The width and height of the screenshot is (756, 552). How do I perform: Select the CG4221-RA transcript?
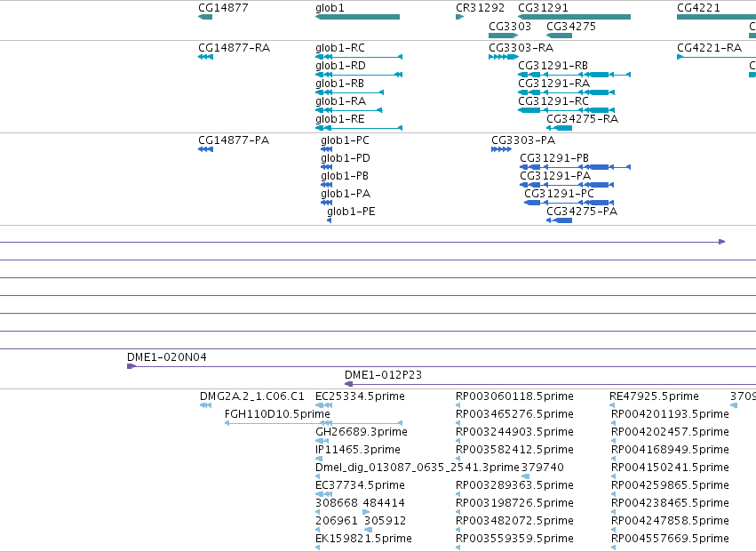716,57
